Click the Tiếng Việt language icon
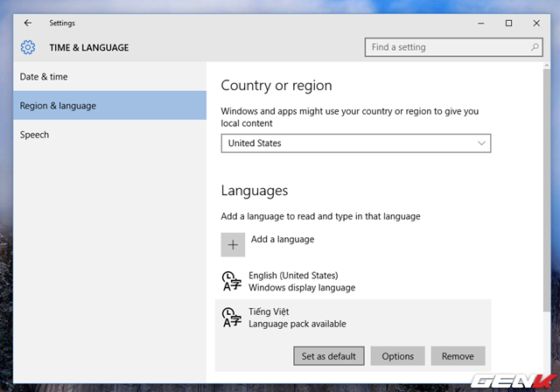 232,318
